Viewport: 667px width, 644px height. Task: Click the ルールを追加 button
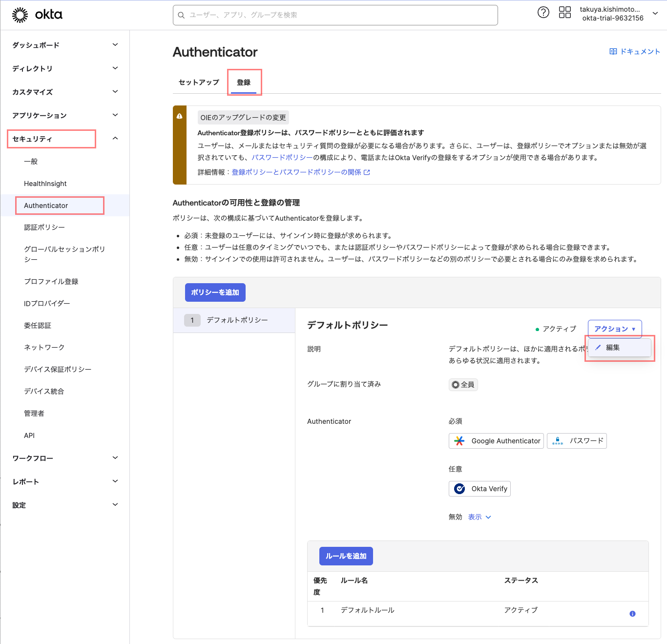[x=346, y=556]
